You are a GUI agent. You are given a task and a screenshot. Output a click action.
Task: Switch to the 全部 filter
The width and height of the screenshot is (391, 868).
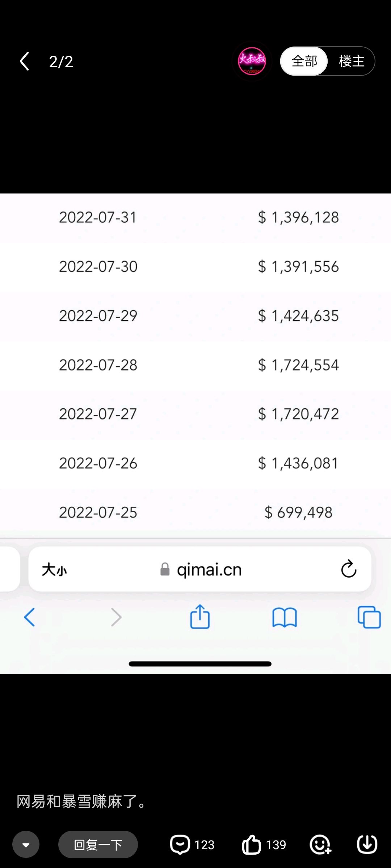304,61
